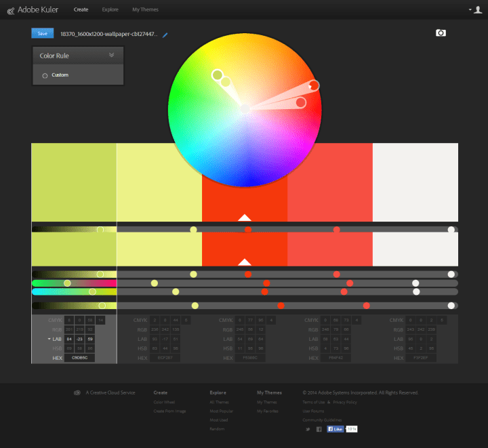
Task: Click the LAB value 84 field
Action: click(69, 339)
